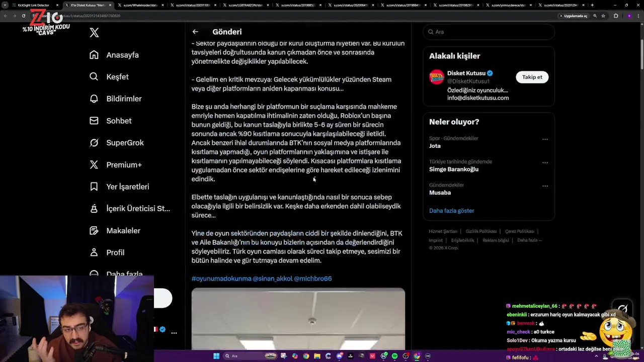Open Hizmet Şartları footer link
Image resolution: width=644 pixels, height=362 pixels.
point(443,231)
